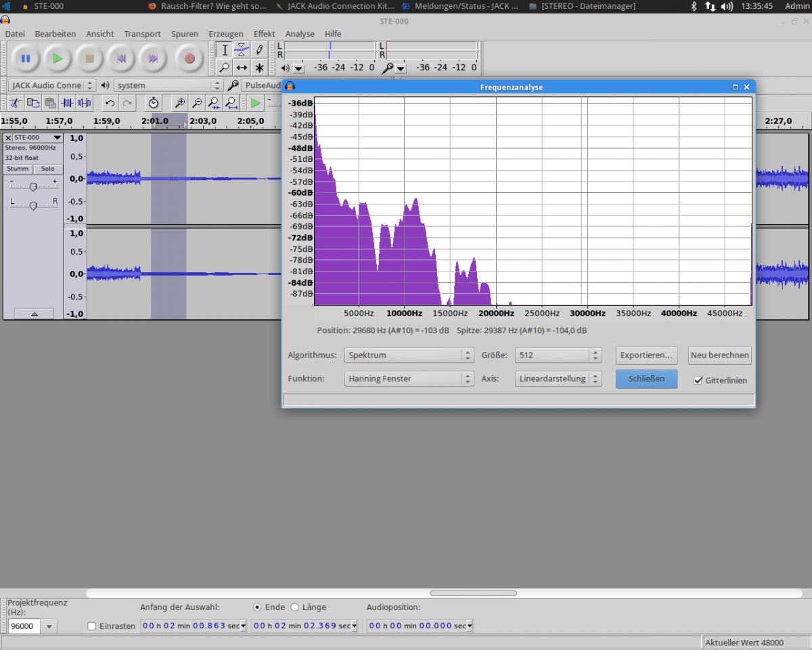Open the Analyse menu
This screenshot has height=650, width=812.
(300, 34)
